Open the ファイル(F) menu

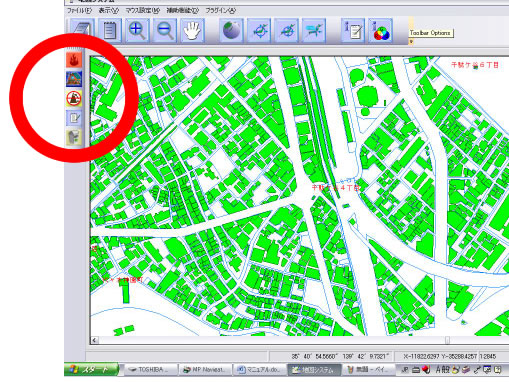pos(79,11)
